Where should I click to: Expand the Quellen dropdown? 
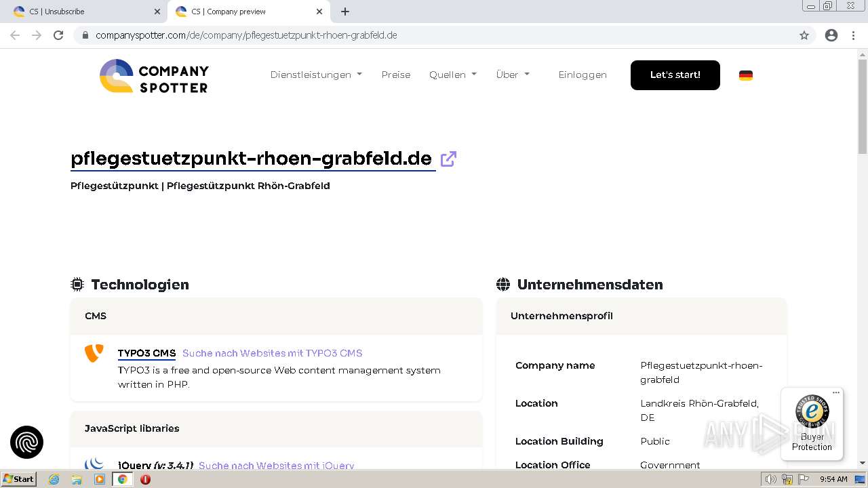[x=453, y=75]
